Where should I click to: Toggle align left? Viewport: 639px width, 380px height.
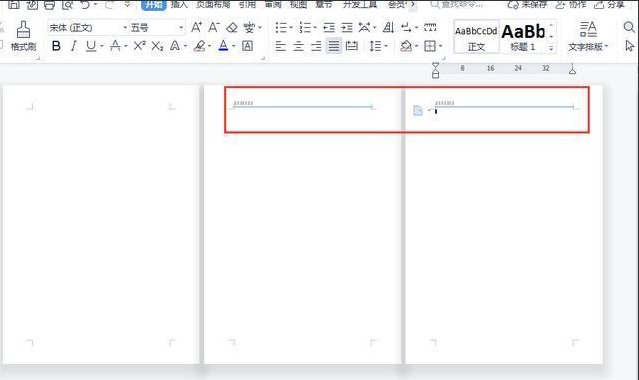point(280,46)
